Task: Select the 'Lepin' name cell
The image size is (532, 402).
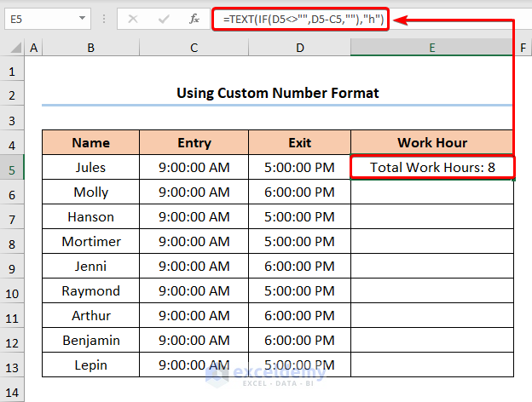Action: 91,365
